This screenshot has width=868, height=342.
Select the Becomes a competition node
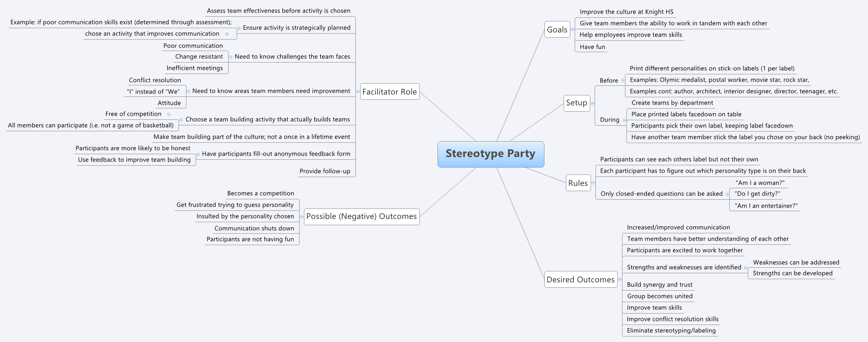pyautogui.click(x=260, y=193)
